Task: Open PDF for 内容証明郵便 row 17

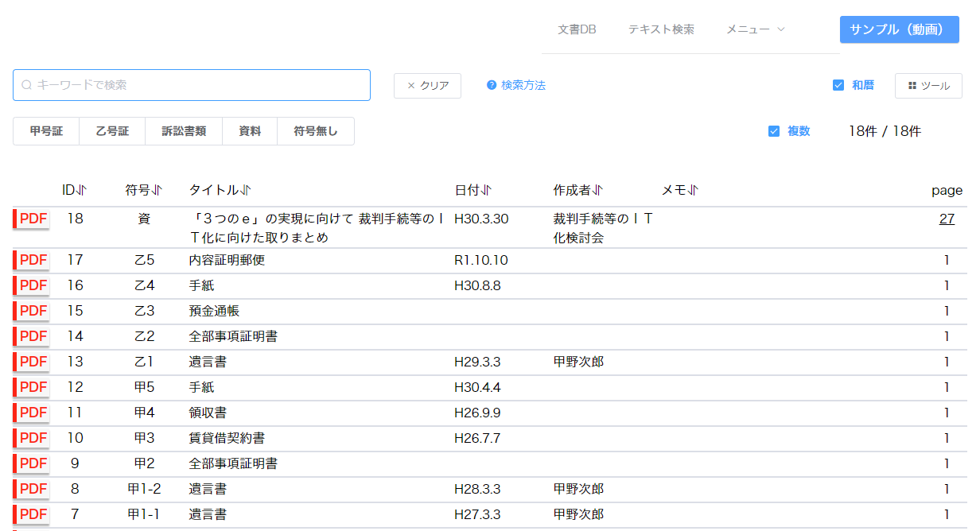Action: [x=31, y=260]
